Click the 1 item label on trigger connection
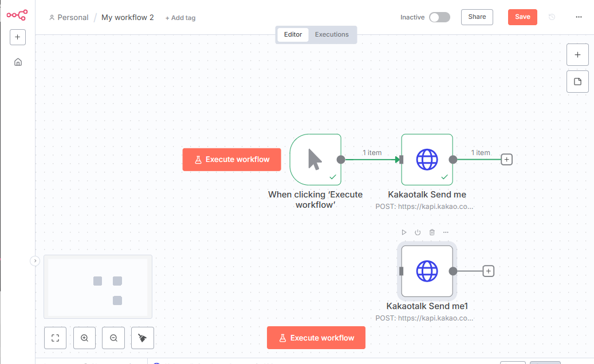The height and width of the screenshot is (364, 594). (x=372, y=152)
